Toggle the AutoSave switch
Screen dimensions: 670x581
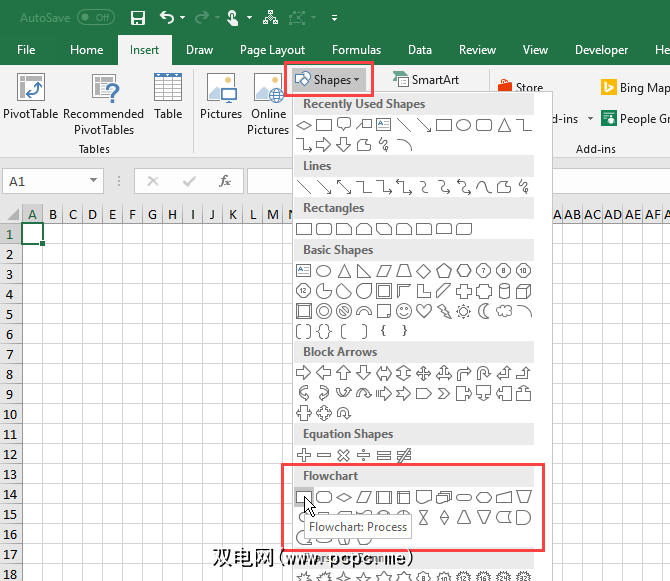(x=95, y=18)
